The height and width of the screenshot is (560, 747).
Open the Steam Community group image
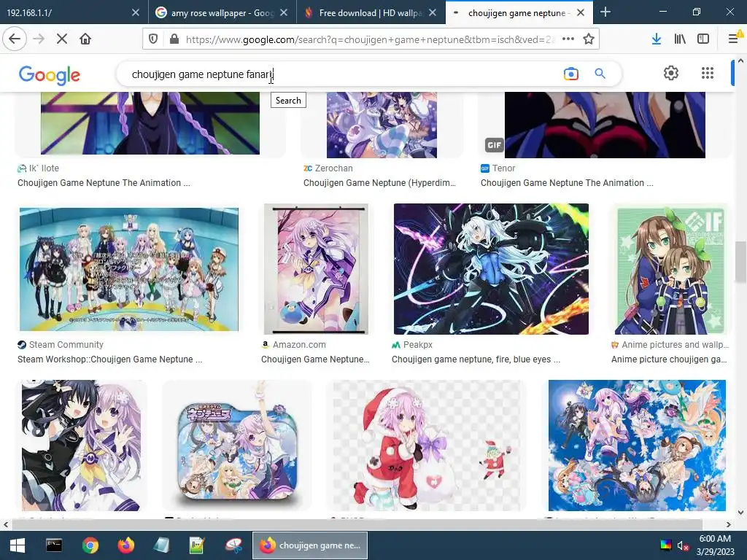pos(128,270)
